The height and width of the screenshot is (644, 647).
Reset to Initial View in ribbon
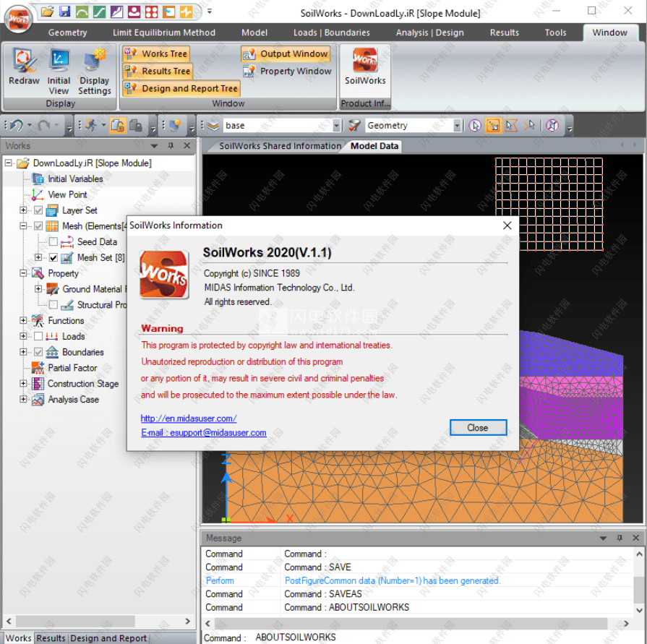tap(59, 72)
